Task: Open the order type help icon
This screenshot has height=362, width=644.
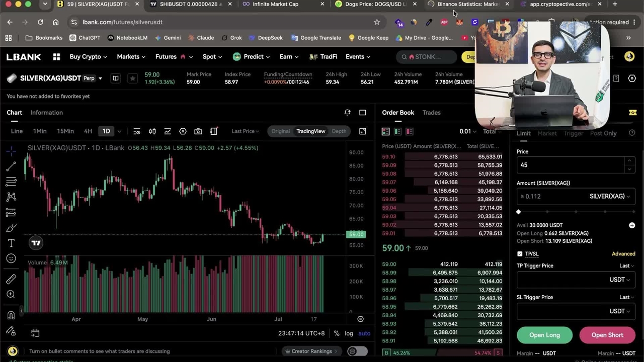Action: pyautogui.click(x=632, y=133)
